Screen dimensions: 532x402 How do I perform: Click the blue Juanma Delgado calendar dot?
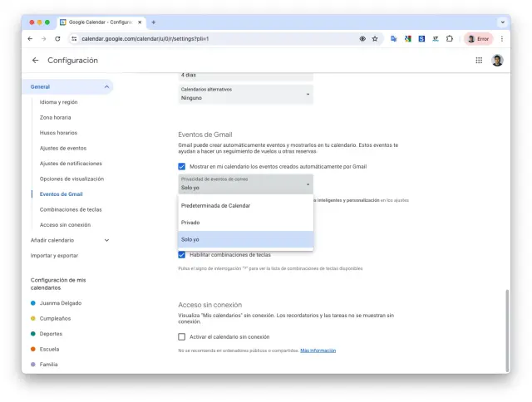click(x=32, y=303)
